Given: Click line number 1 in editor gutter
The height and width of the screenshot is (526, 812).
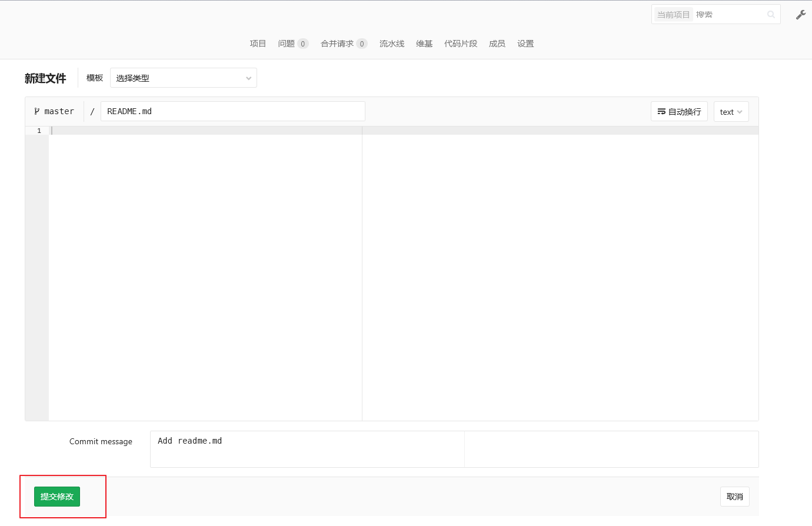Looking at the screenshot, I should (39, 131).
